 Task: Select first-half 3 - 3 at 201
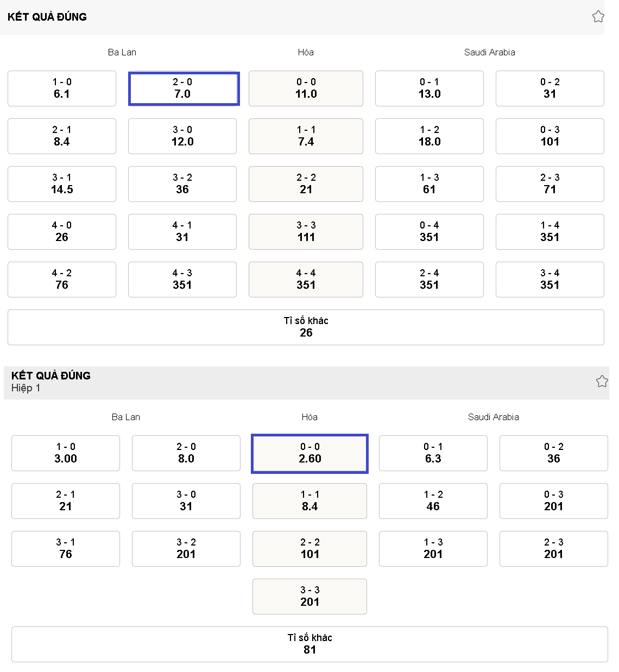click(309, 597)
